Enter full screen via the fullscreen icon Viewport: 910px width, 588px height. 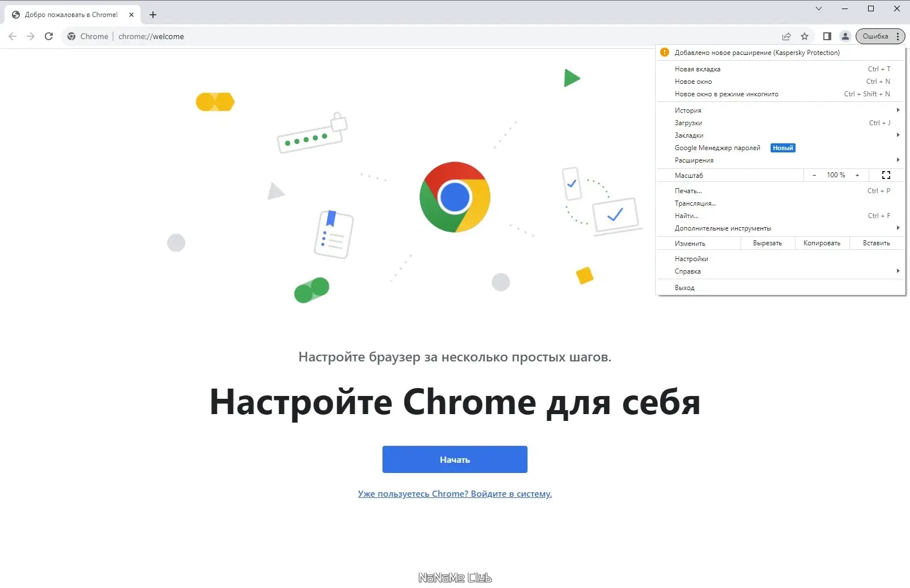coord(886,175)
